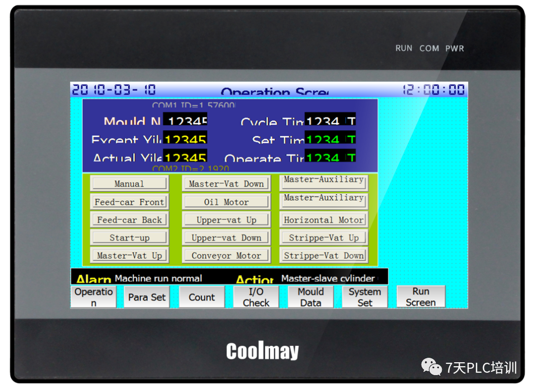Click the Alarm label

point(94,279)
